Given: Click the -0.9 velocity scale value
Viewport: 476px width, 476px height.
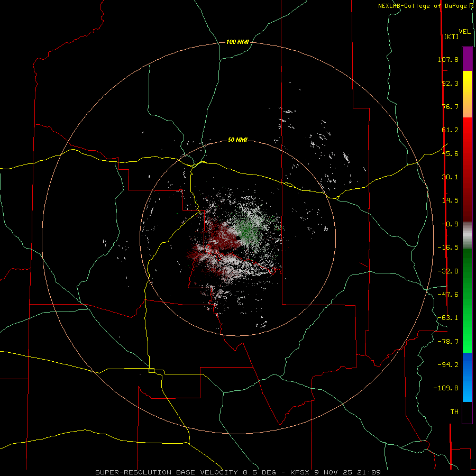Looking at the screenshot, I should [x=450, y=224].
